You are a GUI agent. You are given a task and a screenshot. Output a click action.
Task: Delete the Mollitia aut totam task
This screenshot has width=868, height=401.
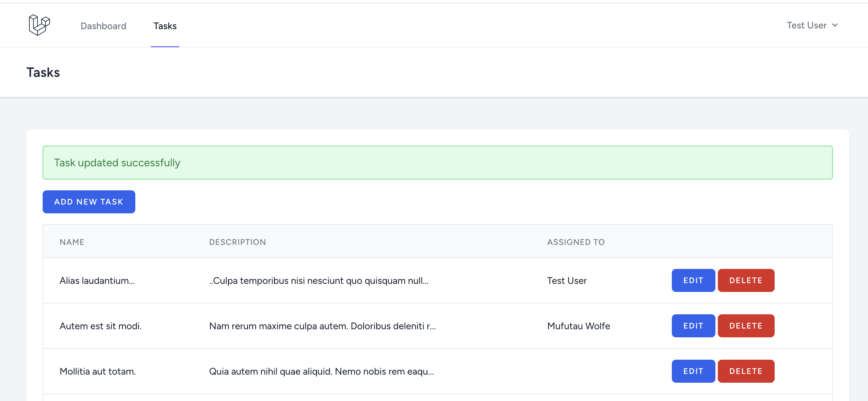click(746, 371)
